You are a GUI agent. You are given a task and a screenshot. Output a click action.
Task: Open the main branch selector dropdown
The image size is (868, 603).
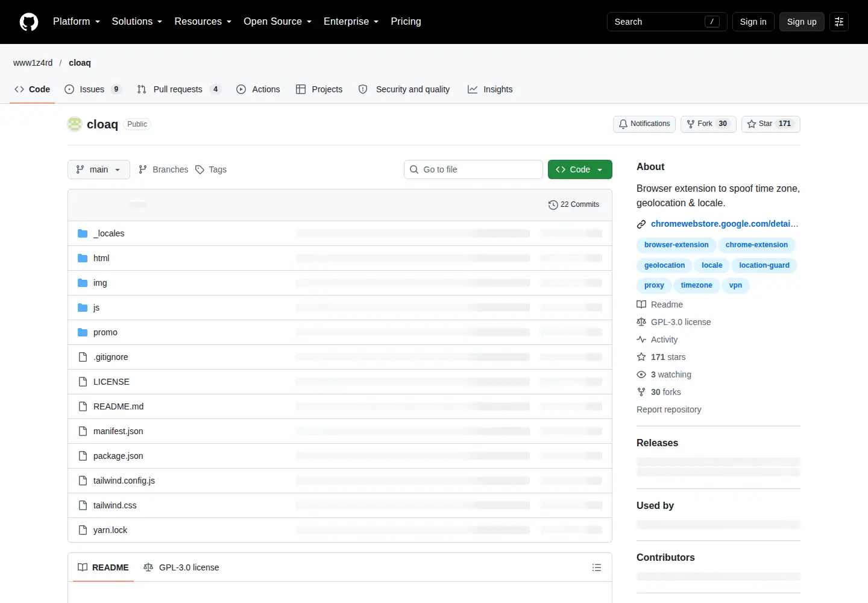pyautogui.click(x=99, y=169)
